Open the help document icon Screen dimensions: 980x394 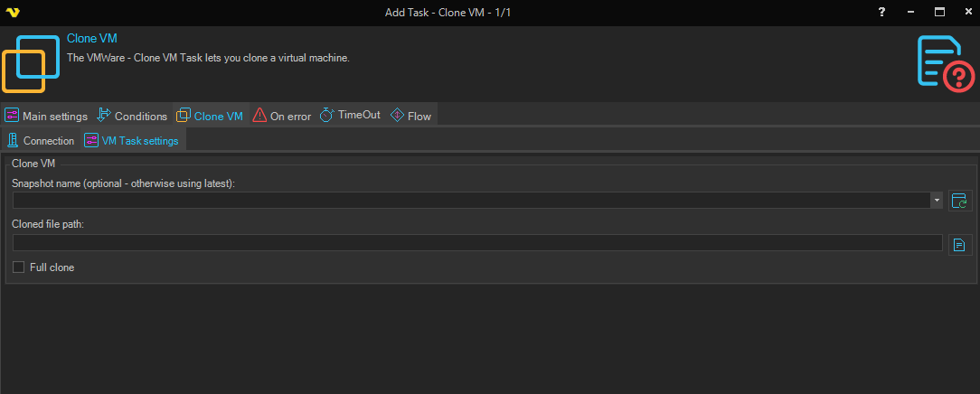point(944,63)
